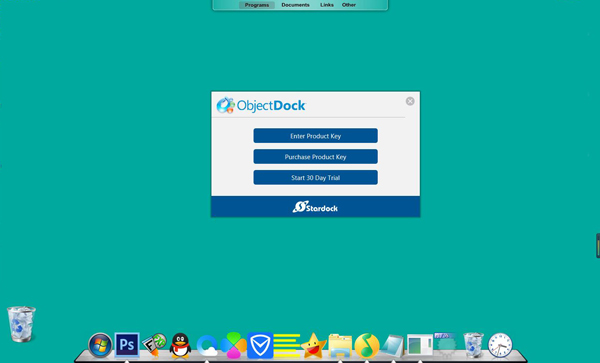
Task: Click the analog clock docklet
Action: click(x=500, y=345)
